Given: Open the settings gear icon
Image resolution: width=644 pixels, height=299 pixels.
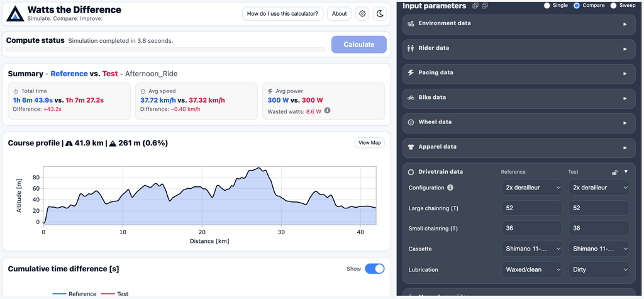Looking at the screenshot, I should tap(362, 14).
